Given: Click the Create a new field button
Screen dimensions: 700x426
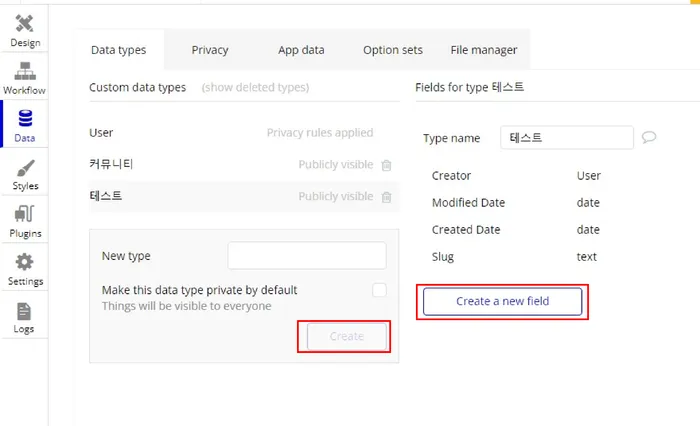Looking at the screenshot, I should [x=502, y=301].
